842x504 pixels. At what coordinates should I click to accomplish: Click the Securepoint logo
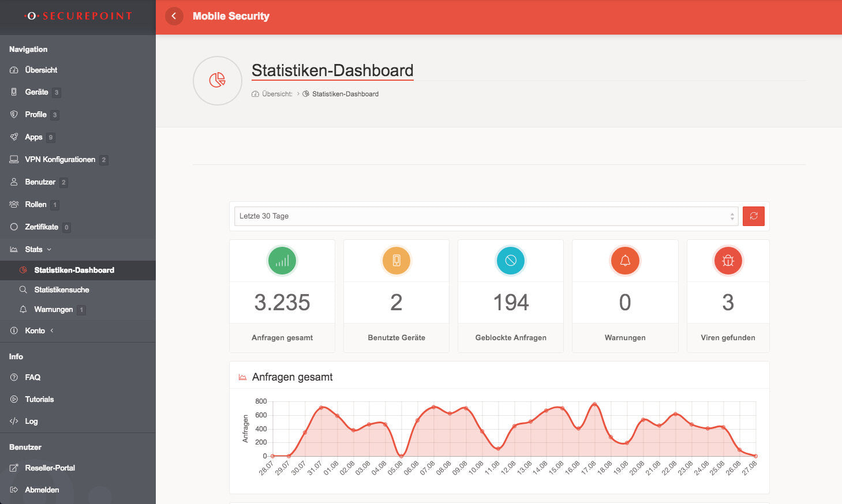pyautogui.click(x=78, y=16)
